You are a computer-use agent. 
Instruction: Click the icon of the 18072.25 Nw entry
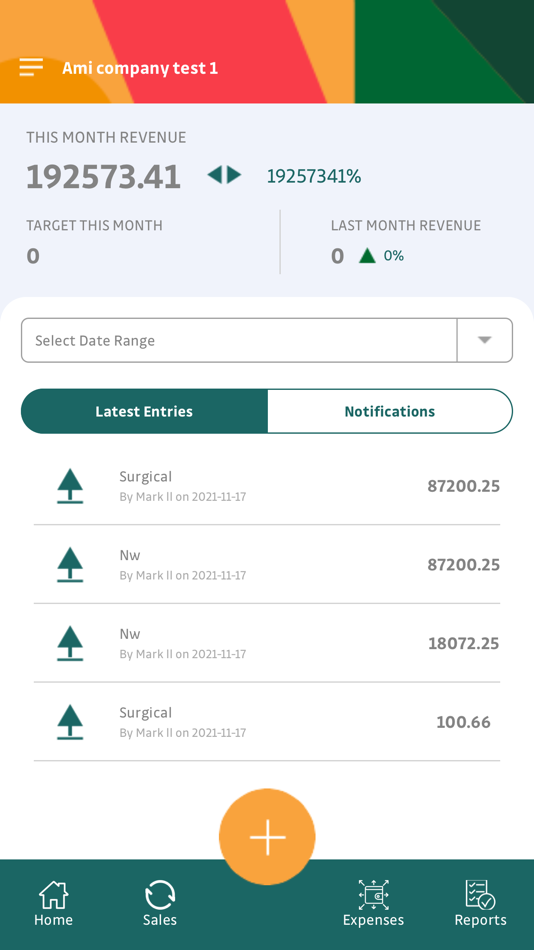point(70,643)
